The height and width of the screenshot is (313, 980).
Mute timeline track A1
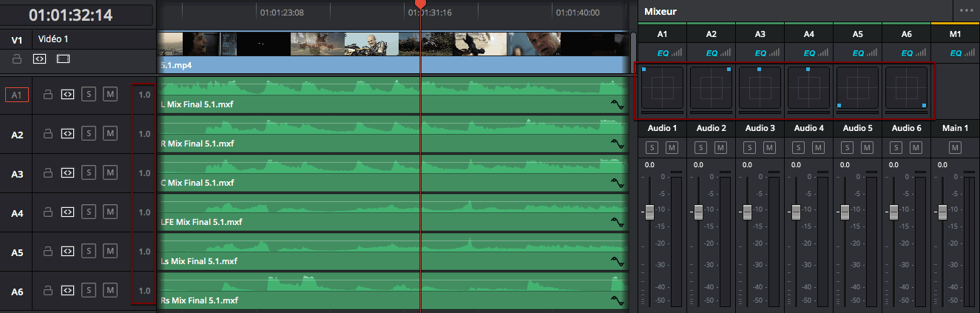point(110,95)
